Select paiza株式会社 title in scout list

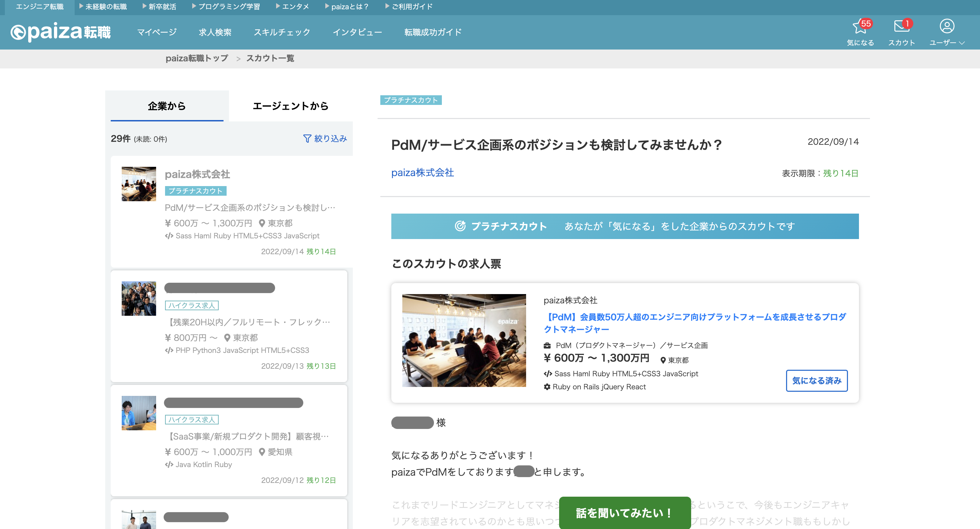[x=197, y=174]
